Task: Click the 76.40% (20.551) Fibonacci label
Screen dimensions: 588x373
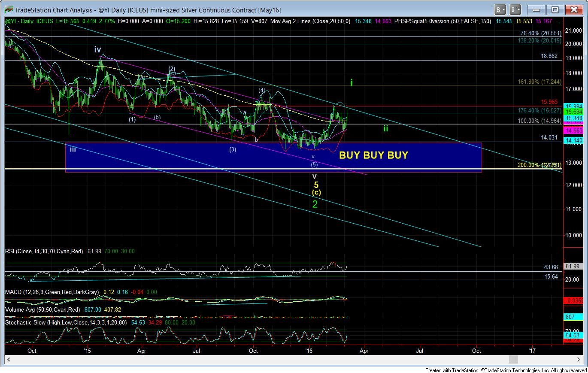Action: pyautogui.click(x=540, y=33)
